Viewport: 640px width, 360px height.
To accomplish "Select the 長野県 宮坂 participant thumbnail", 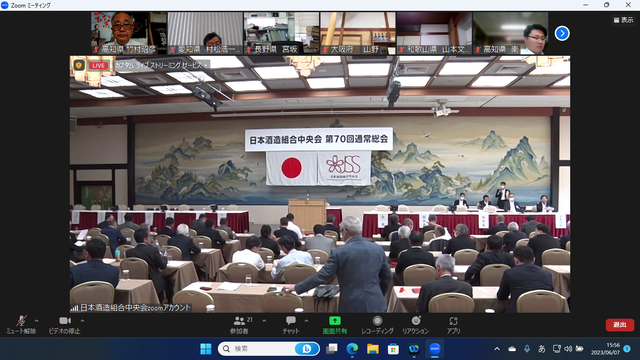I will click(282, 33).
